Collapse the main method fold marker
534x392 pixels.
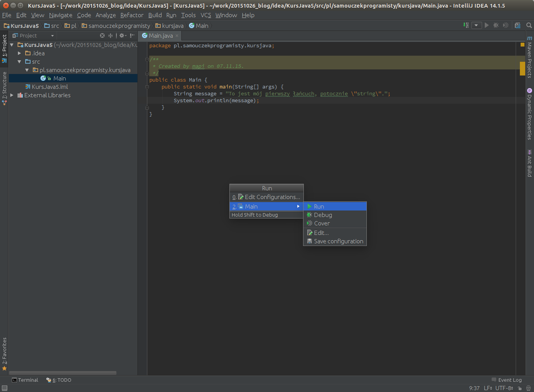pyautogui.click(x=147, y=87)
